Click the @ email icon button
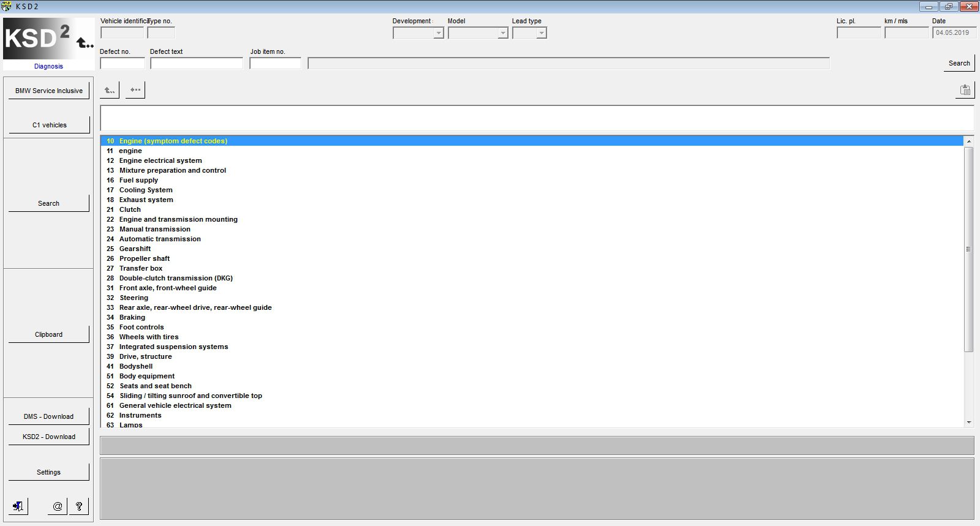 tap(58, 506)
